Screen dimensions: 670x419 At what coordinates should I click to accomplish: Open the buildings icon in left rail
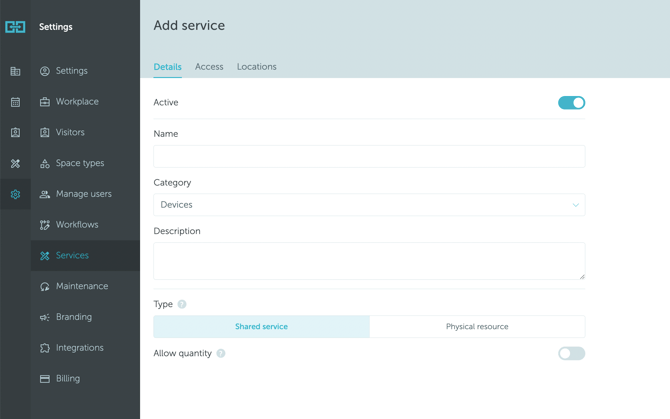coord(15,72)
